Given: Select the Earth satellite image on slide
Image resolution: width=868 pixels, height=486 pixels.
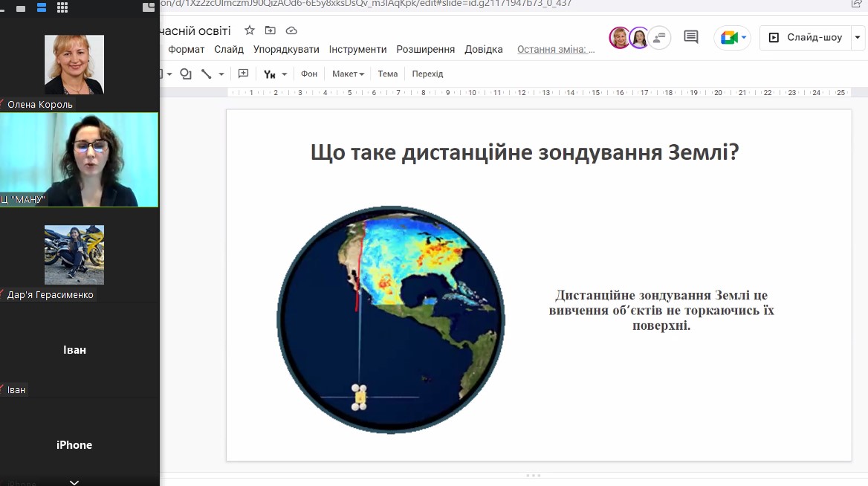Looking at the screenshot, I should pyautogui.click(x=391, y=320).
